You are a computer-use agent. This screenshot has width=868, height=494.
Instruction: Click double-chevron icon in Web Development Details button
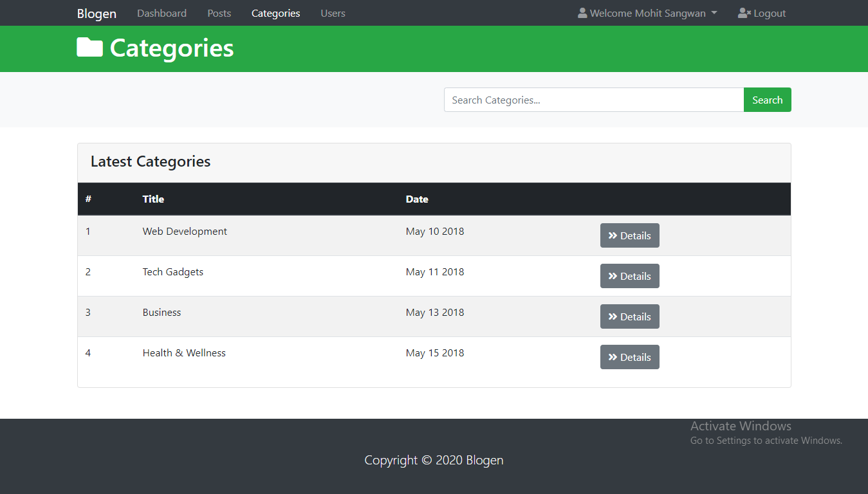pyautogui.click(x=613, y=235)
